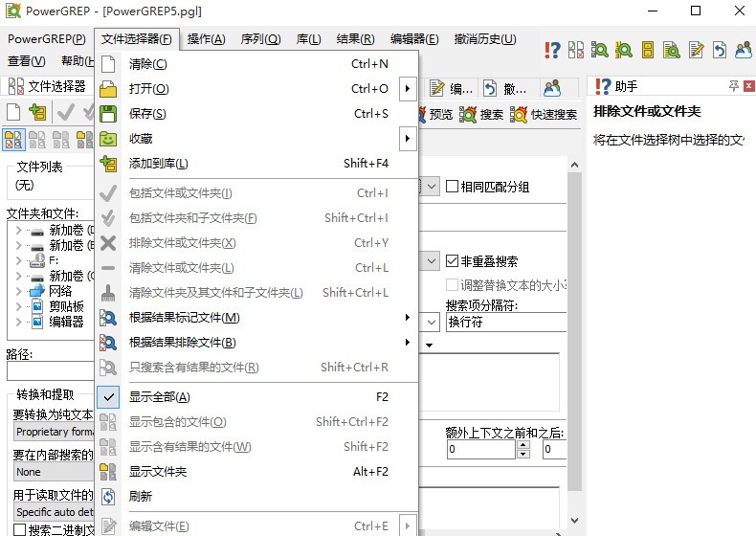Click the Editor pencil icon in top toolbar
Image resolution: width=756 pixels, height=536 pixels.
click(x=696, y=50)
